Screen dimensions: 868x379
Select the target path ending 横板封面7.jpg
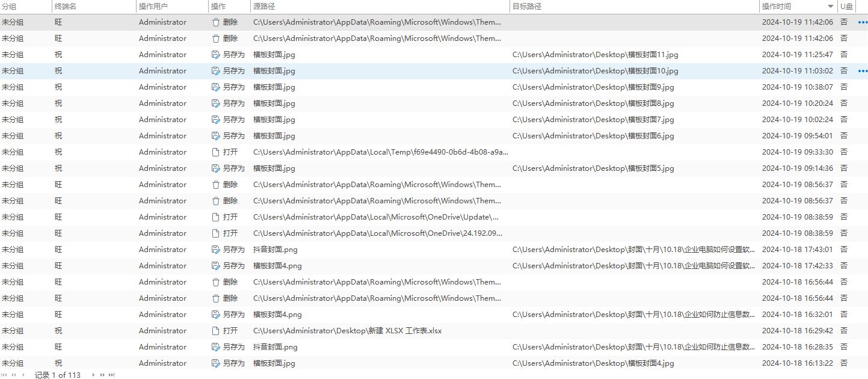(x=593, y=120)
